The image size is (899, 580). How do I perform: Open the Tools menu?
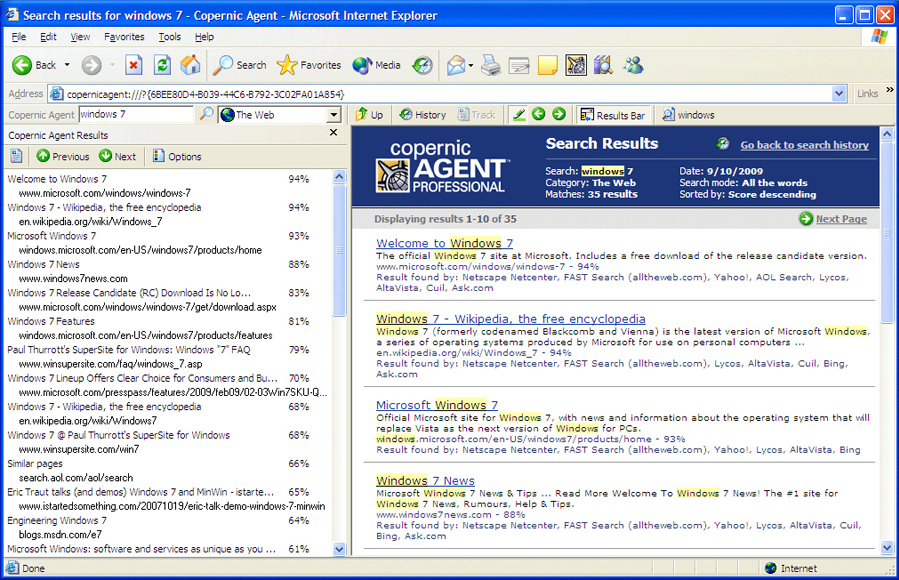[169, 37]
